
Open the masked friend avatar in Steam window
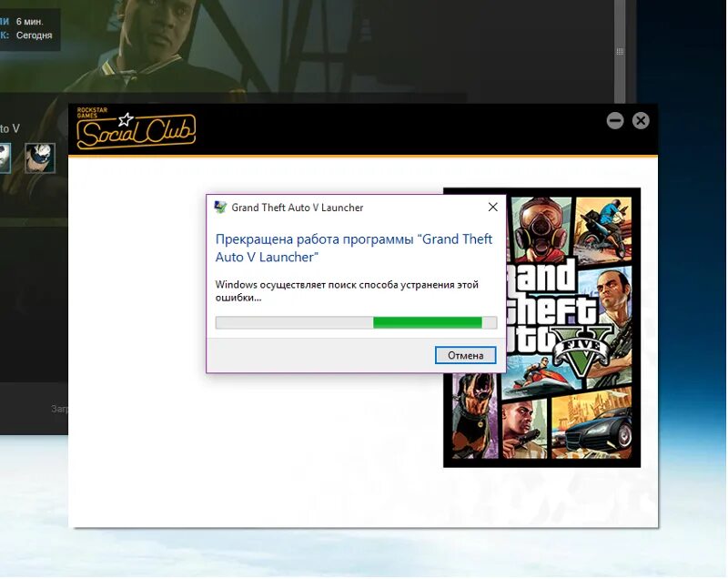[40, 157]
